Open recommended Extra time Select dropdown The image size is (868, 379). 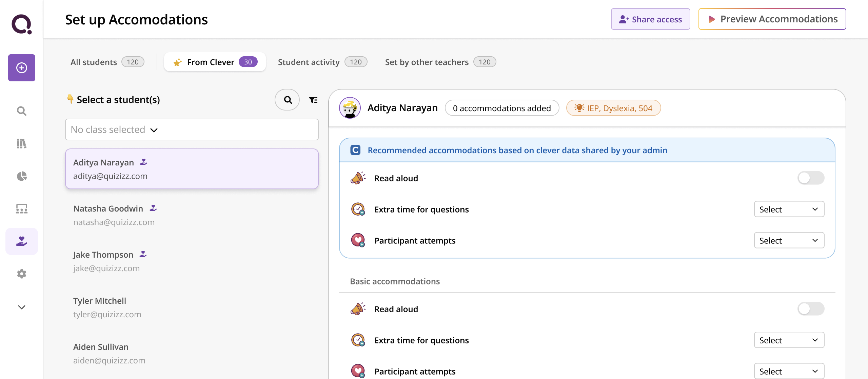pos(789,209)
